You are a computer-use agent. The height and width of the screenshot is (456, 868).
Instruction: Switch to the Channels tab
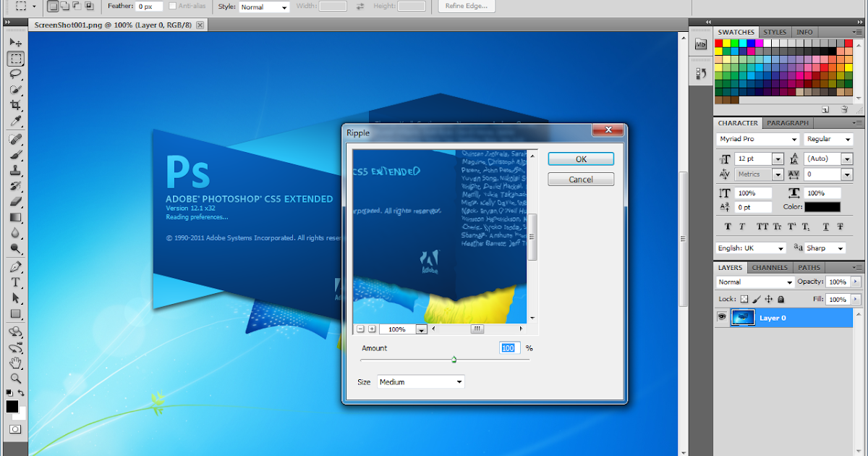(x=770, y=268)
